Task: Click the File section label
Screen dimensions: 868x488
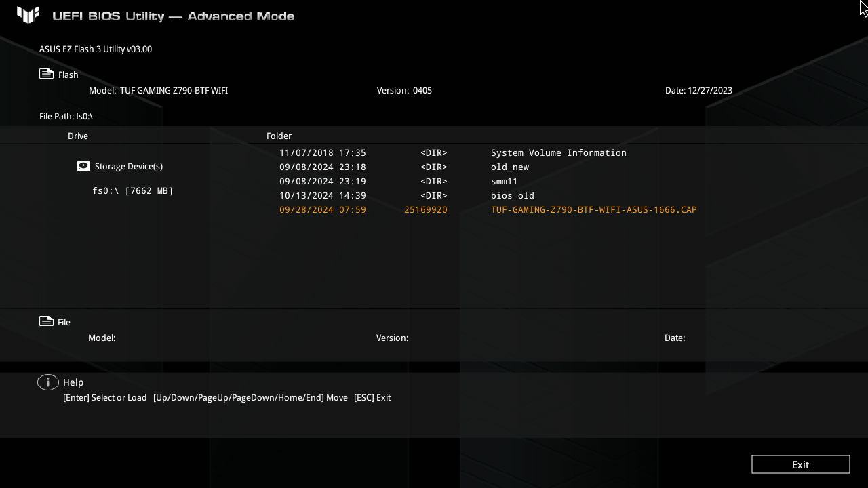Action: point(64,322)
